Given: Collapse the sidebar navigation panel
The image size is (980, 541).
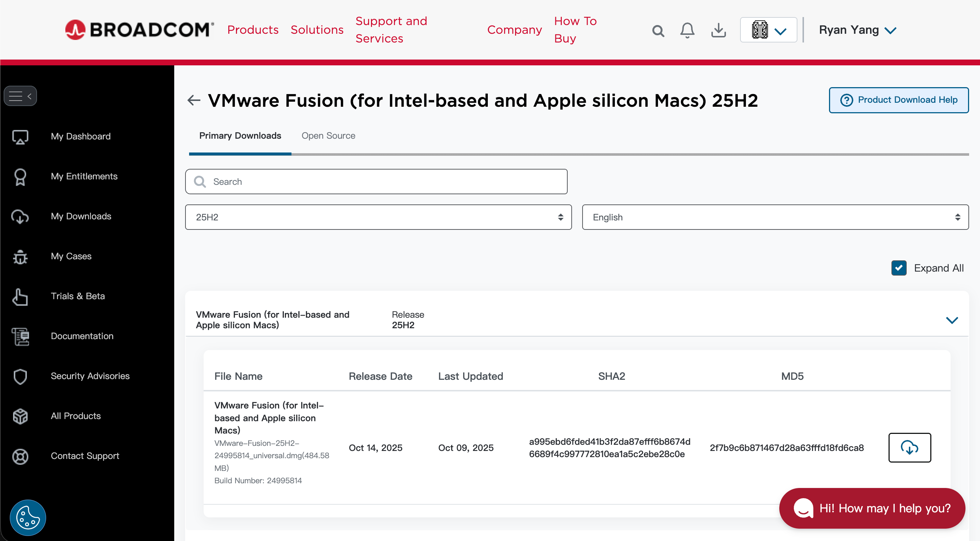Looking at the screenshot, I should click(x=20, y=95).
